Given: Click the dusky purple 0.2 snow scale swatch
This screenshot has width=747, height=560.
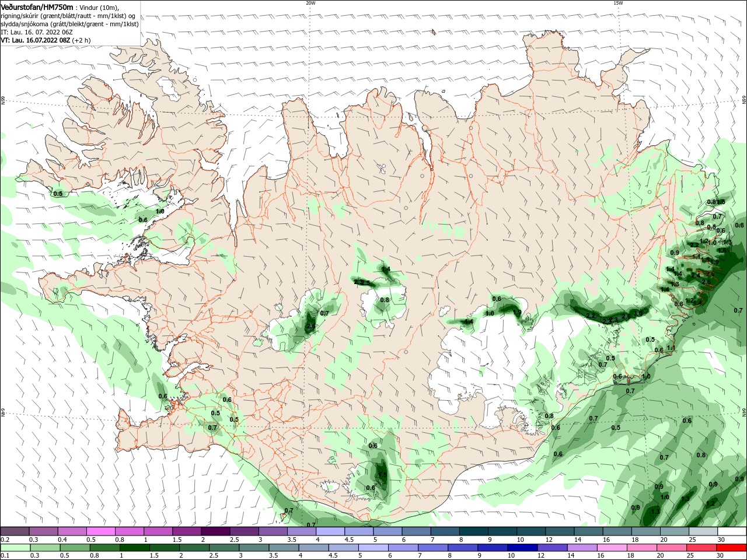Looking at the screenshot, I should 15,531.
